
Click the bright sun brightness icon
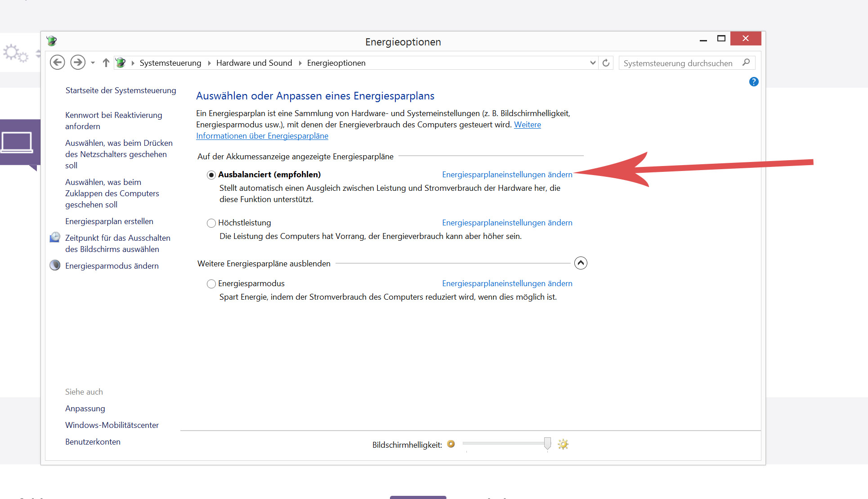563,445
